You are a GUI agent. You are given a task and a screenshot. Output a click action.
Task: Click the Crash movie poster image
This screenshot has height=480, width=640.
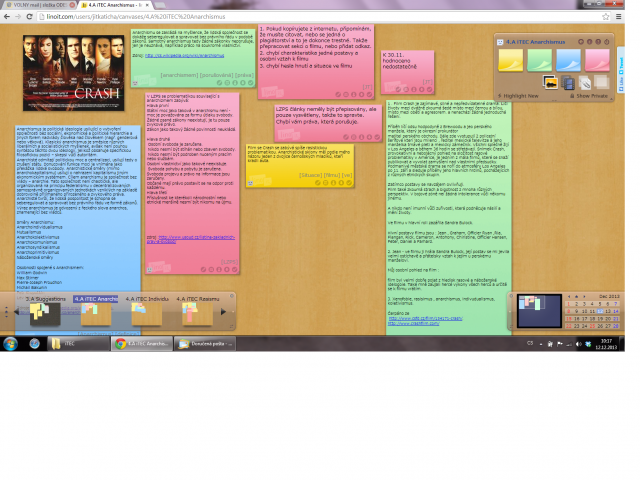[x=73, y=73]
